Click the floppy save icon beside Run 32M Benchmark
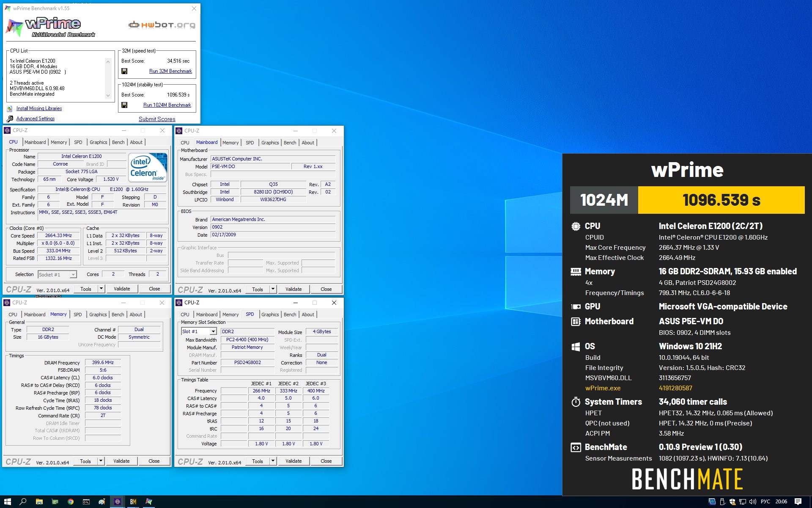This screenshot has width=812, height=508. click(x=124, y=71)
